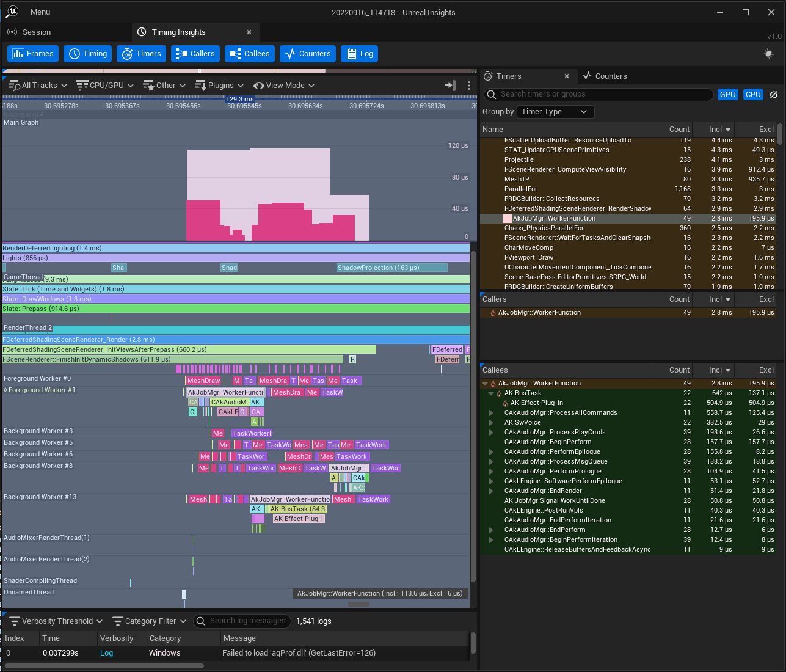Expand CAkAudioMgr::ProcessPlayCmds callee
Viewport: 786px width, 672px height.
(491, 433)
